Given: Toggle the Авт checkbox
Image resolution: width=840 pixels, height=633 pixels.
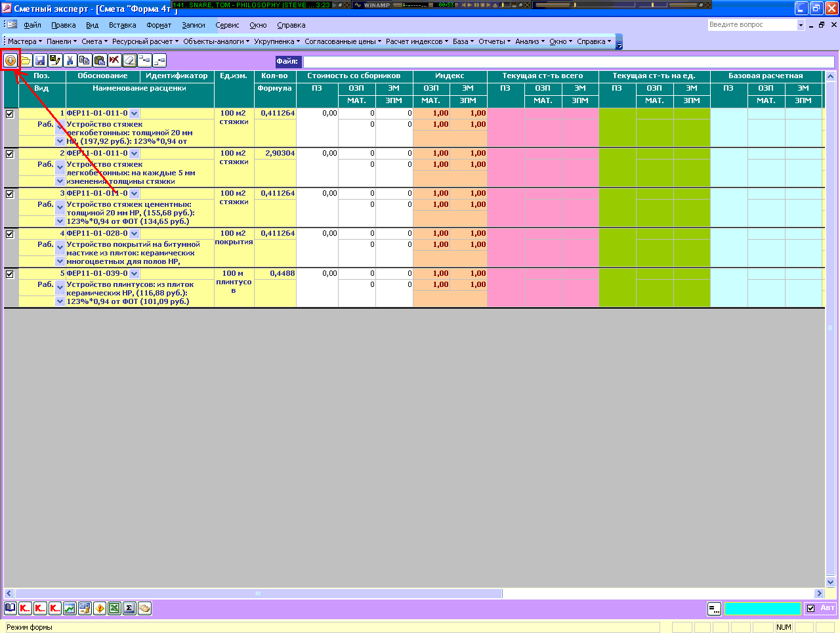Looking at the screenshot, I should [x=810, y=608].
